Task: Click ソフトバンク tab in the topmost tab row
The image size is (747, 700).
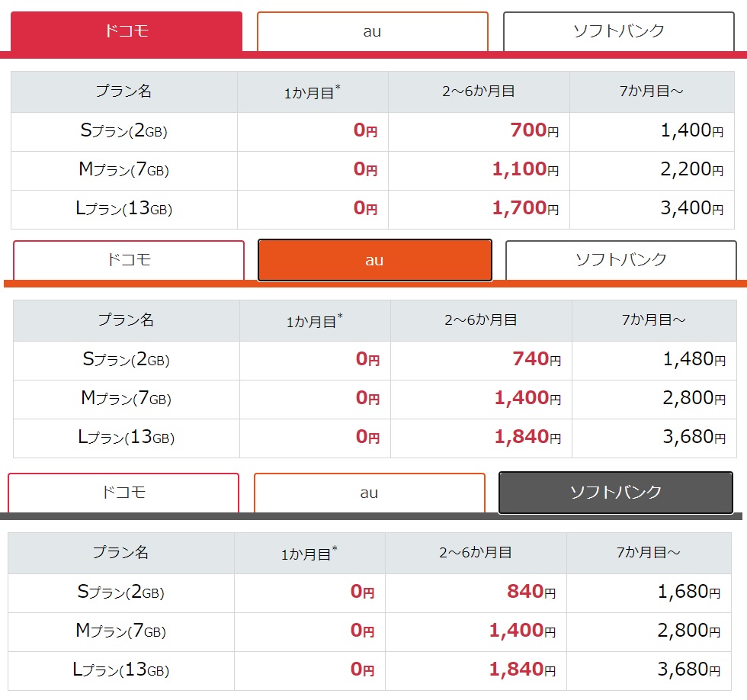Action: [618, 31]
